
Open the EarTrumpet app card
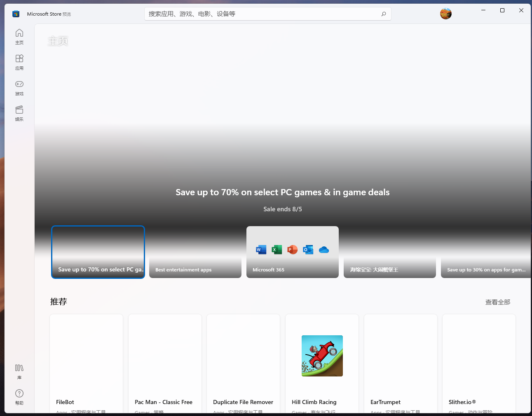point(401,364)
